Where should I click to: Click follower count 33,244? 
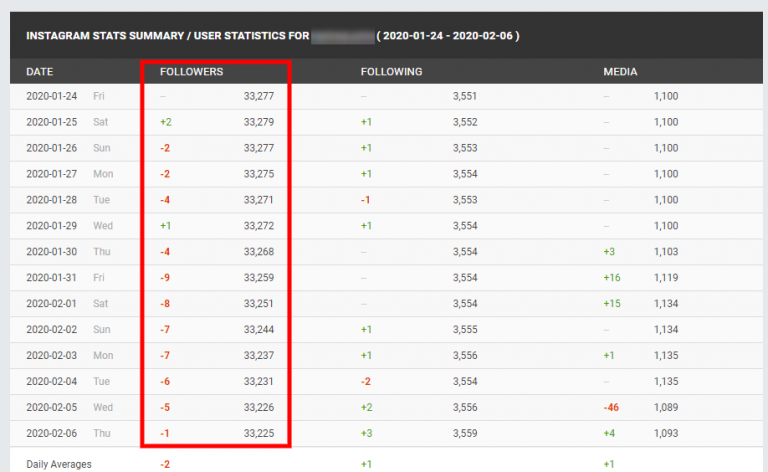pos(259,330)
